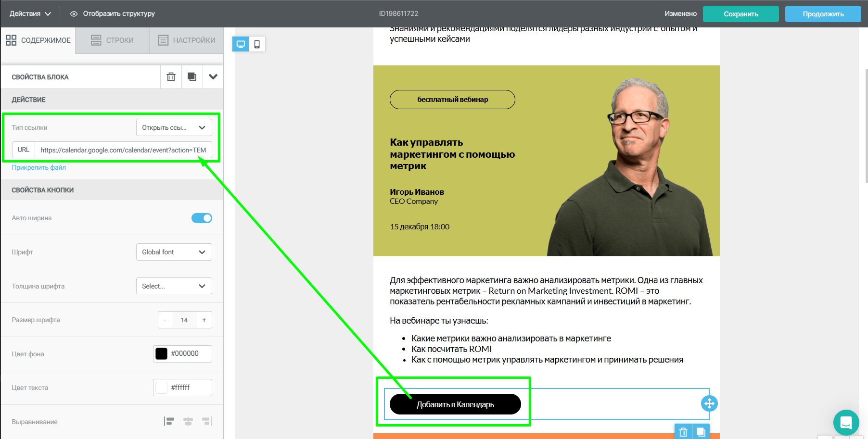Toggle Отобразить структуру view

[x=113, y=13]
